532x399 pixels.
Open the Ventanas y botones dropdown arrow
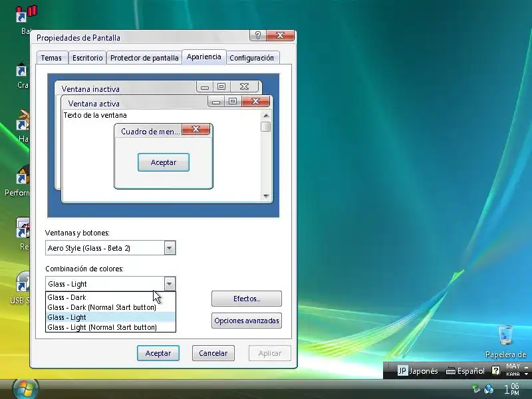pyautogui.click(x=170, y=248)
